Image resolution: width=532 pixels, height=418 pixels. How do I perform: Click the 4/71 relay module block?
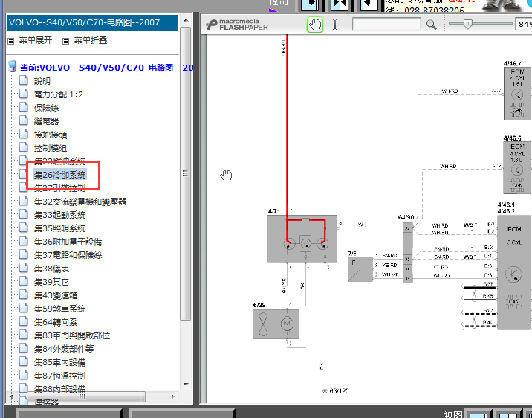pyautogui.click(x=302, y=238)
